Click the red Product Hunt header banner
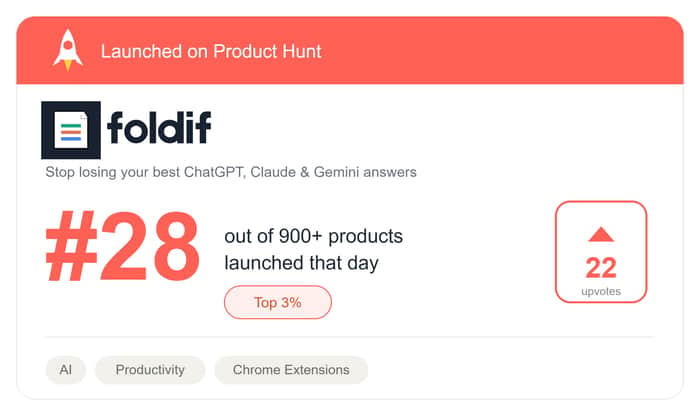This screenshot has width=700, height=411. pyautogui.click(x=350, y=50)
